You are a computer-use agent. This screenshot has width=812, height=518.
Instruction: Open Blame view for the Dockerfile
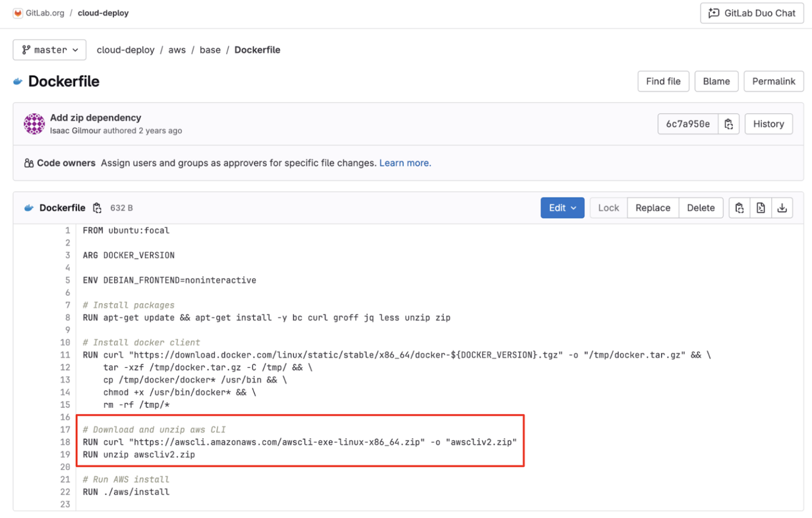716,81
